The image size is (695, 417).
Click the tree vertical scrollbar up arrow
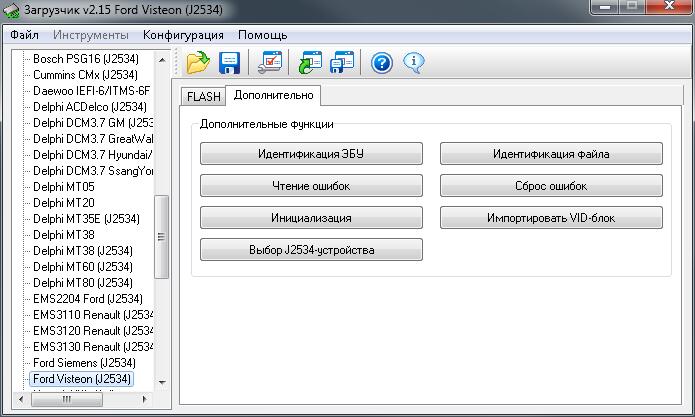click(162, 59)
